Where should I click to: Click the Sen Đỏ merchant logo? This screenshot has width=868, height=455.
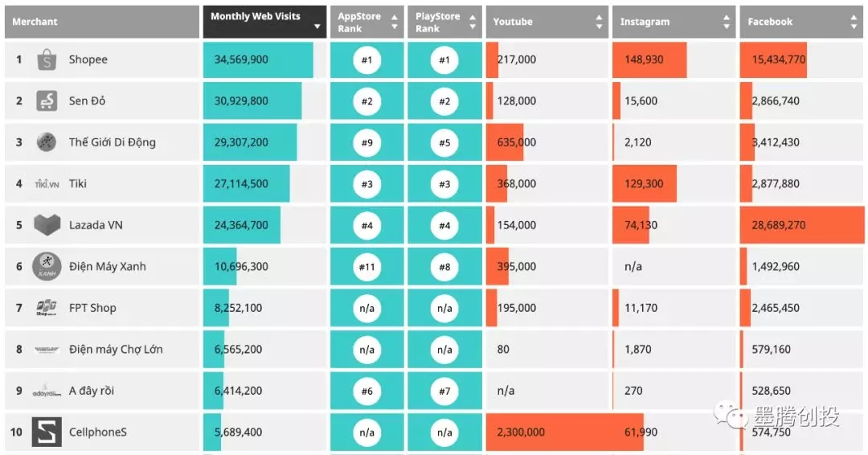tap(47, 101)
